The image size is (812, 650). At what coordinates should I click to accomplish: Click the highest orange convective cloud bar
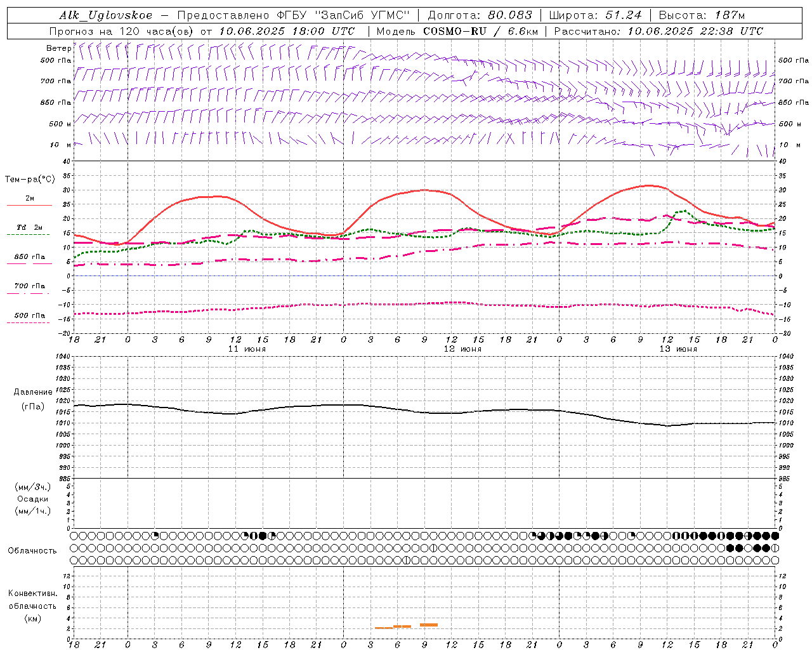(x=429, y=625)
